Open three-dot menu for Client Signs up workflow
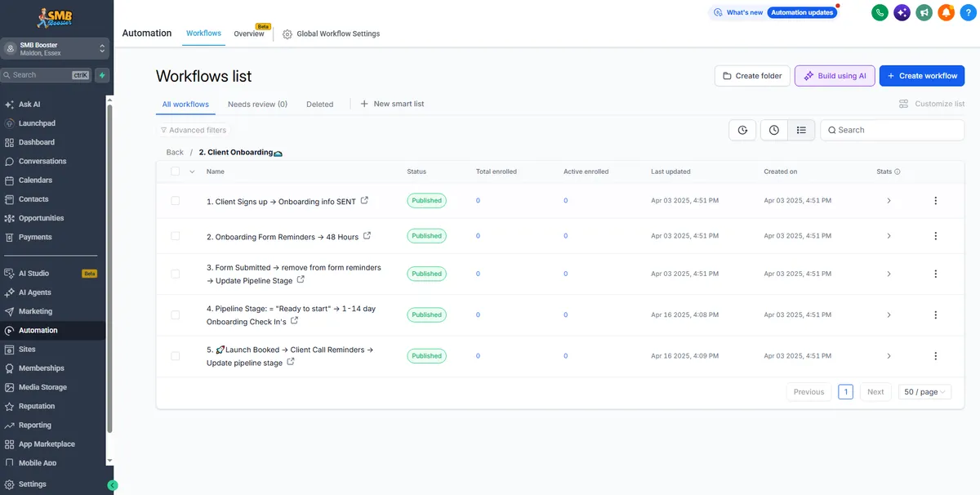Viewport: 980px width, 495px height. click(935, 201)
